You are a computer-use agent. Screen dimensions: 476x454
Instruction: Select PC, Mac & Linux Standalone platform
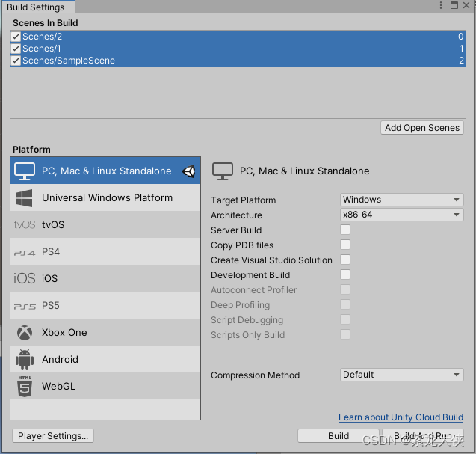click(105, 171)
